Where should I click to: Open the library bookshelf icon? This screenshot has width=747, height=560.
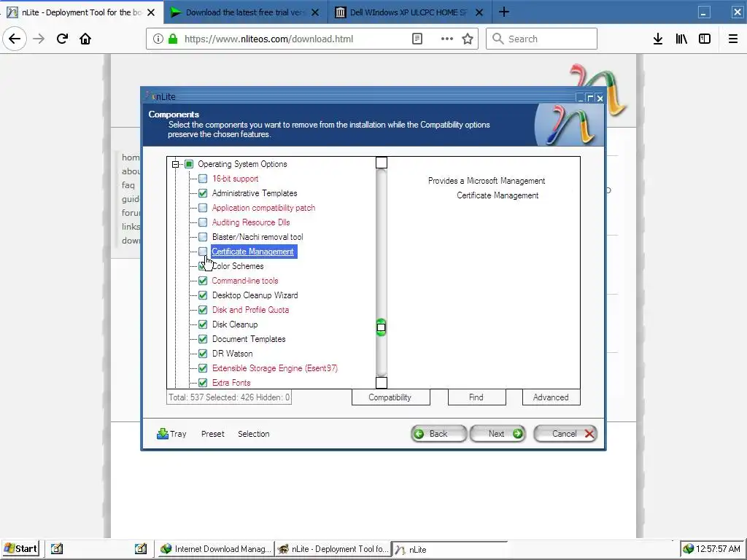point(681,39)
